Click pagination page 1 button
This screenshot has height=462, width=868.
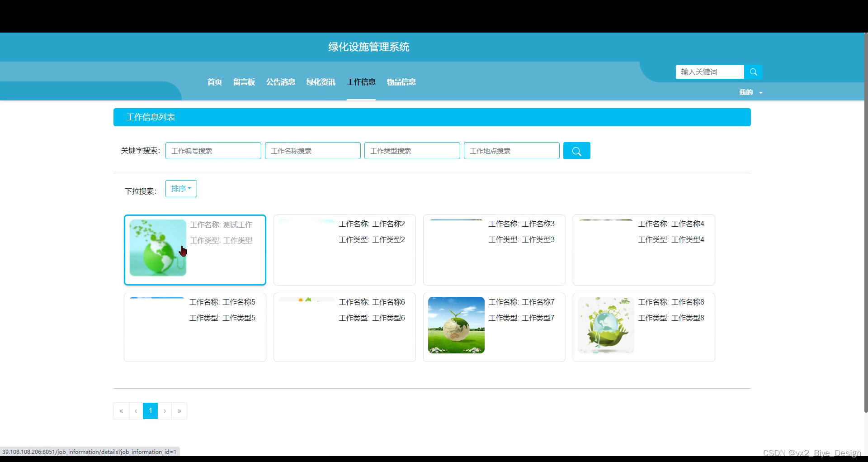(x=150, y=411)
